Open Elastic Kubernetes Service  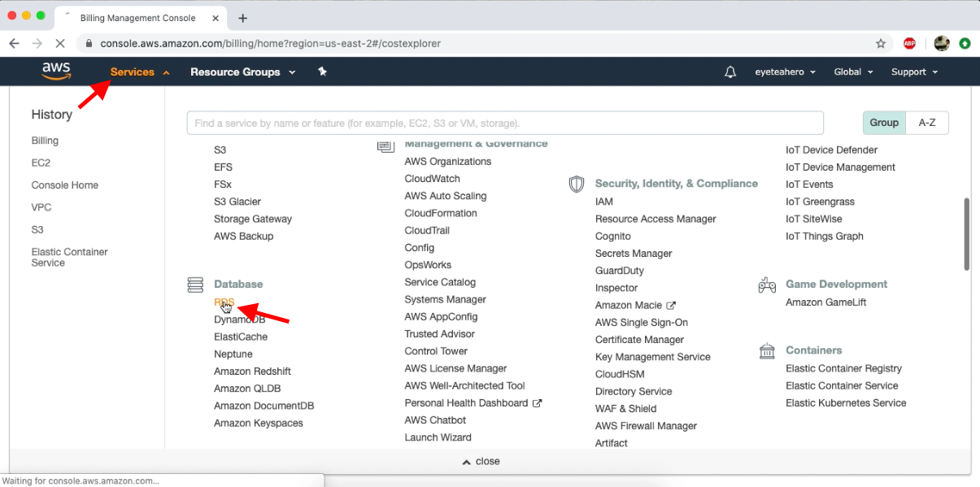(846, 403)
